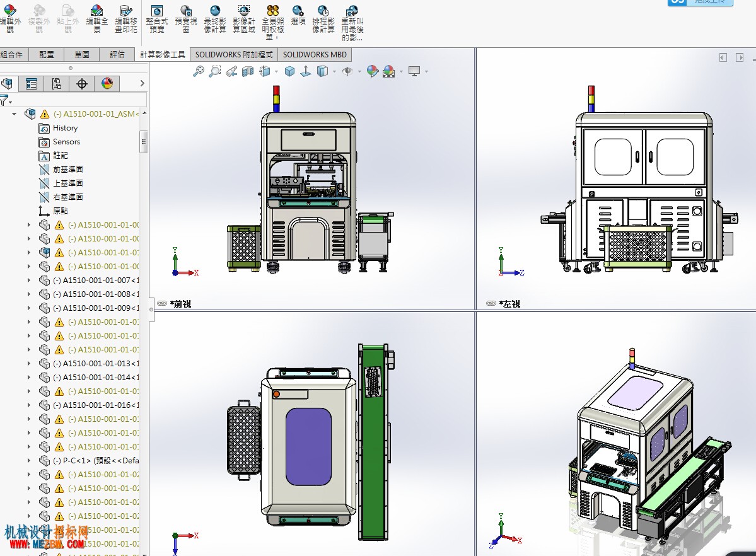
Task: Select the 原點 origin item
Action: pyautogui.click(x=53, y=211)
